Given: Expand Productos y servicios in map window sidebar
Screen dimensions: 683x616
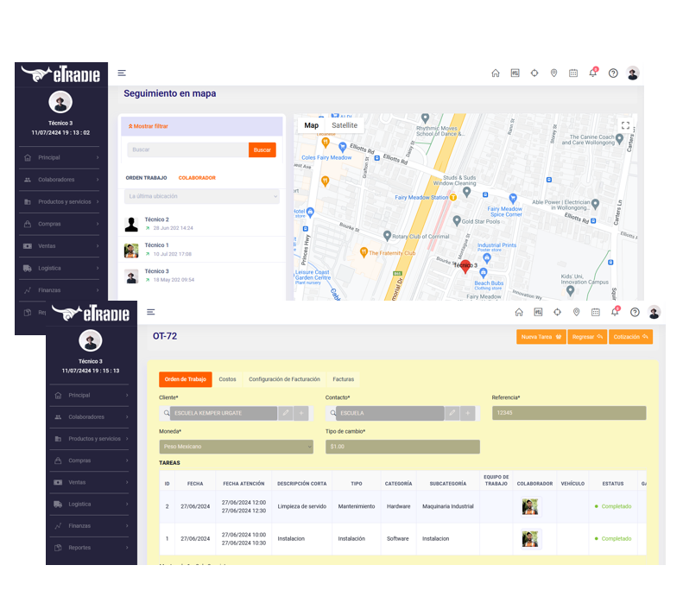Looking at the screenshot, I should click(x=60, y=202).
